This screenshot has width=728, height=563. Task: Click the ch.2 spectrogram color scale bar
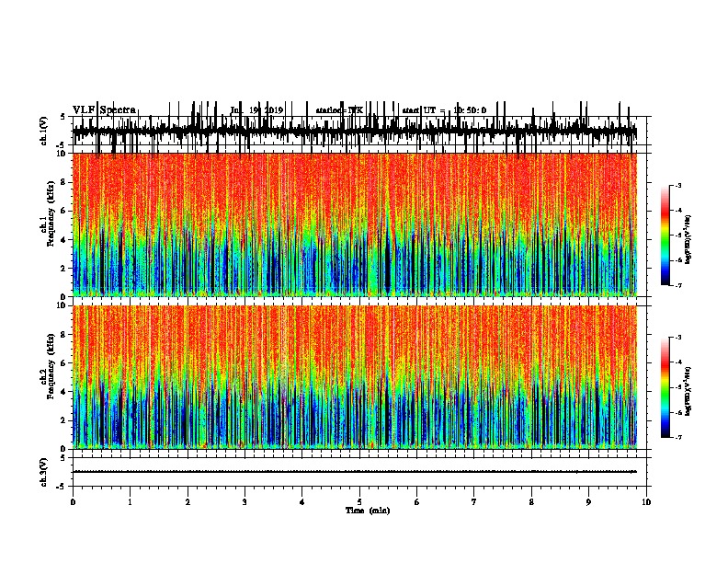pos(665,387)
